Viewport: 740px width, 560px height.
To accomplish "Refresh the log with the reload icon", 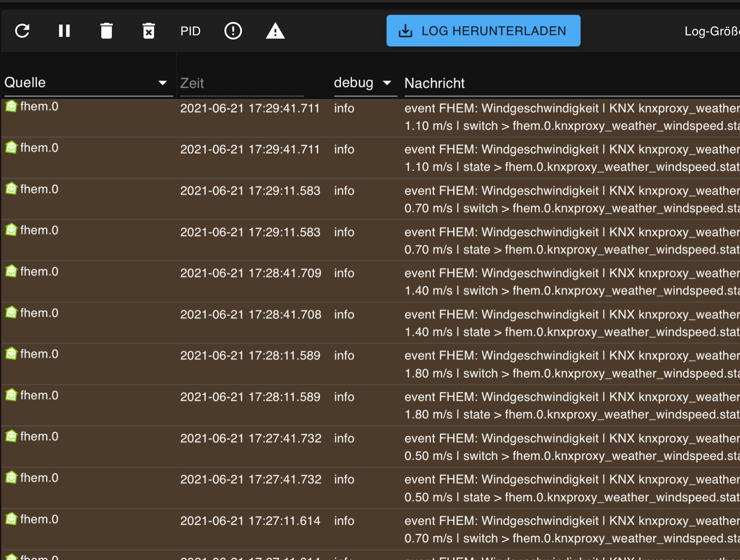I will [22, 31].
